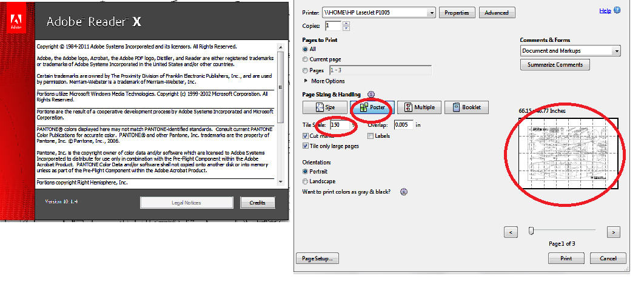Open the Help link

pos(605,11)
